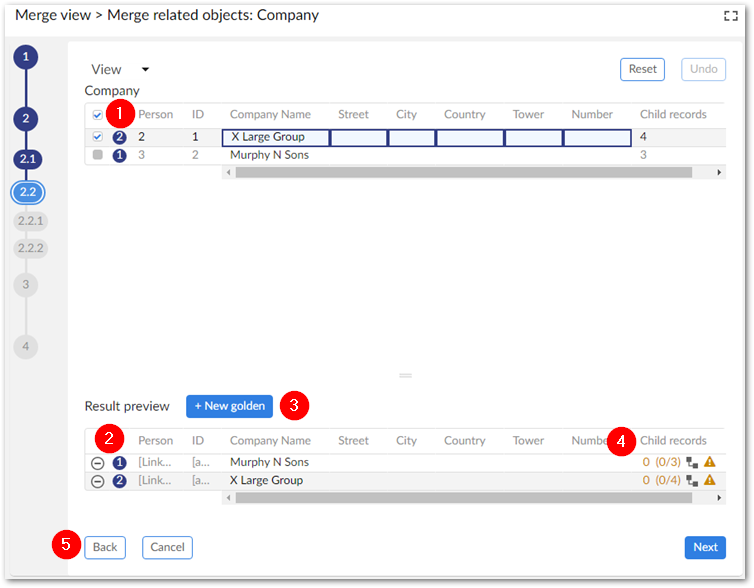Toggle the select-all checkbox in Company header

pyautogui.click(x=97, y=115)
